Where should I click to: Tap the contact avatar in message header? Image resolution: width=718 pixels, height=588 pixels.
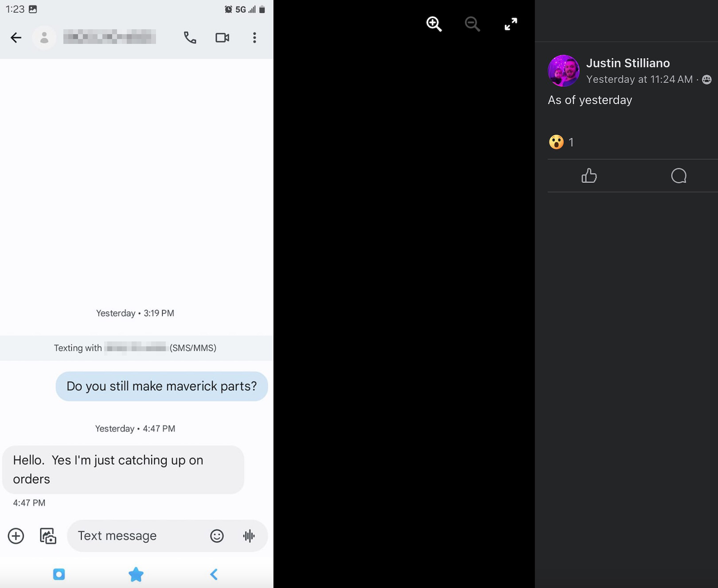44,38
